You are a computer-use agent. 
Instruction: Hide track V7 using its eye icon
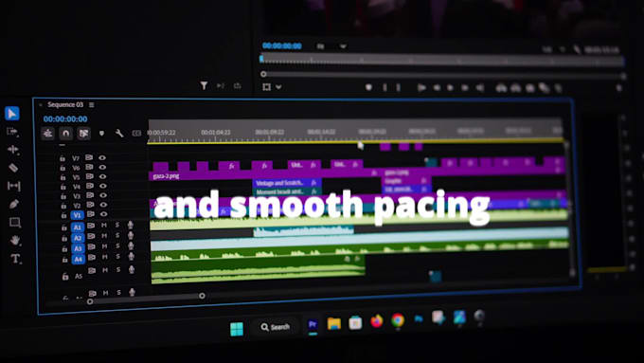102,158
